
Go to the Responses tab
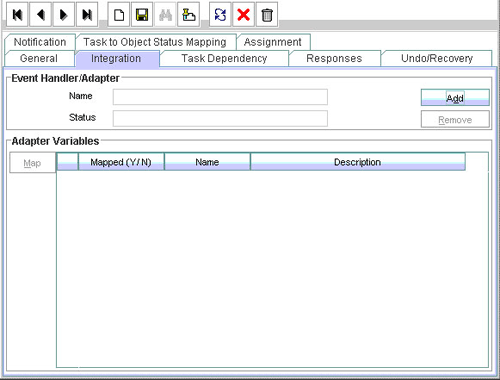334,58
